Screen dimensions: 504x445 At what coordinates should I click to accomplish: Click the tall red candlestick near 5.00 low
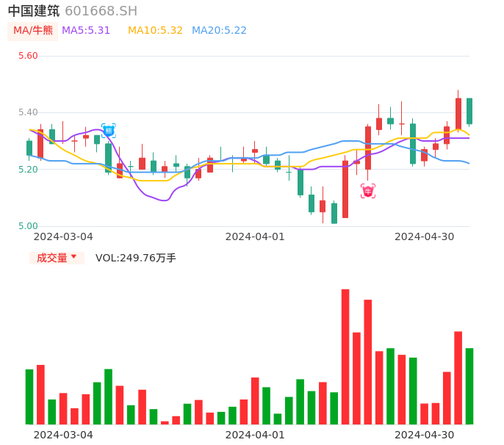(345, 189)
